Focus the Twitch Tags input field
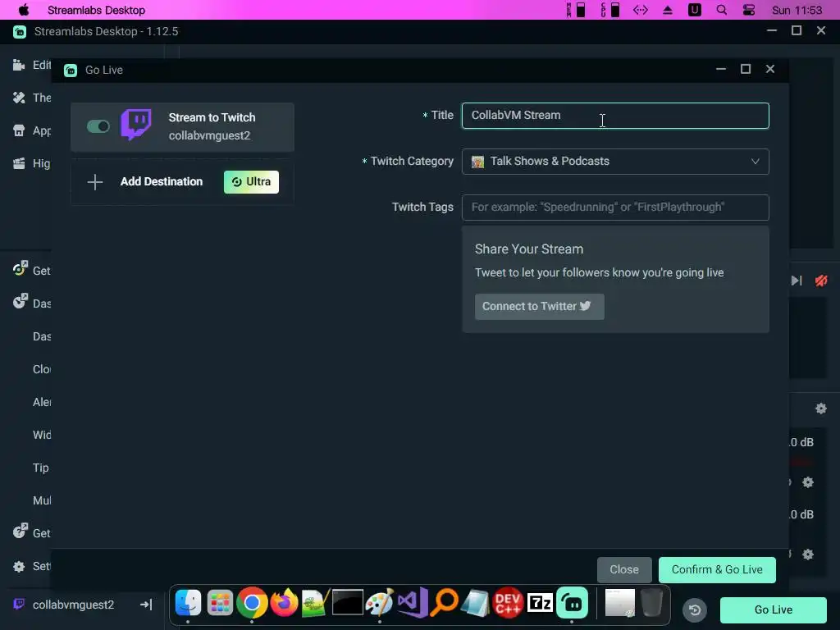 [x=615, y=208]
